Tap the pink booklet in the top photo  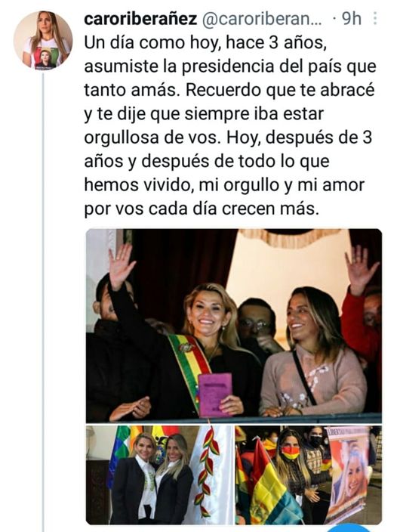(215, 395)
